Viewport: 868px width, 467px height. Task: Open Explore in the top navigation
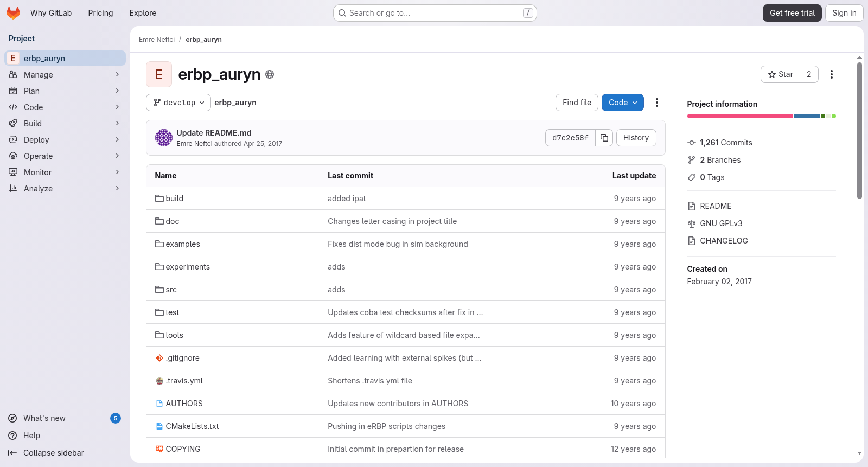[143, 13]
